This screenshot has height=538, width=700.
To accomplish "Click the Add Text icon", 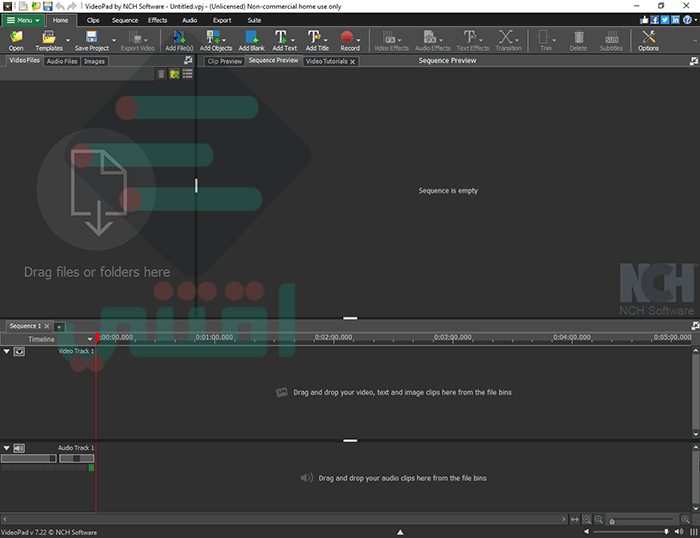I will 281,37.
